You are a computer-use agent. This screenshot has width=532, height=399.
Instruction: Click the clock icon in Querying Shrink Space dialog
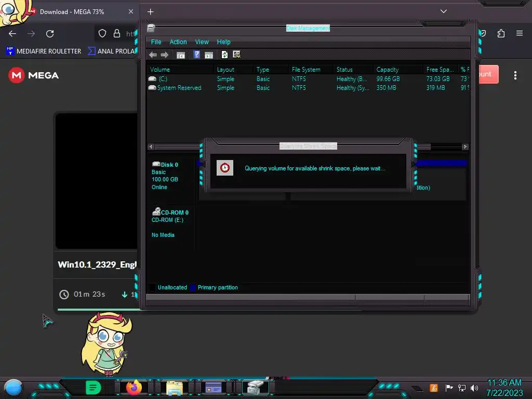coord(225,168)
